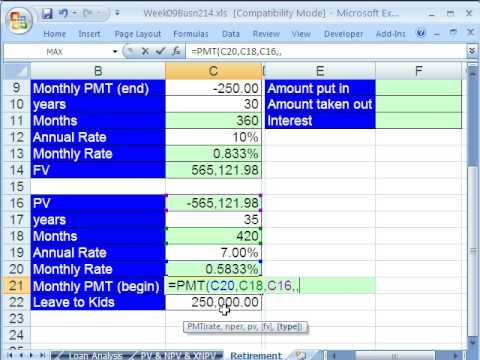Screen dimensions: 480x360
Task: Click the Amount put in label cell
Action: (x=320, y=88)
